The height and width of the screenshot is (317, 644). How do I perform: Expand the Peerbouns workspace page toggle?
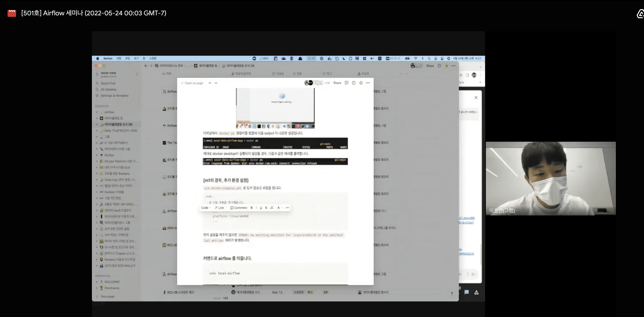pos(97,288)
